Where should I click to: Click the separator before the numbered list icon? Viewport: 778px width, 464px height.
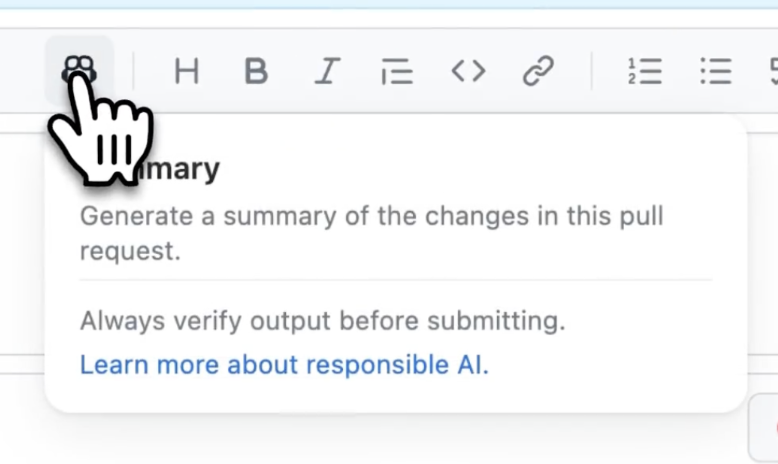592,71
